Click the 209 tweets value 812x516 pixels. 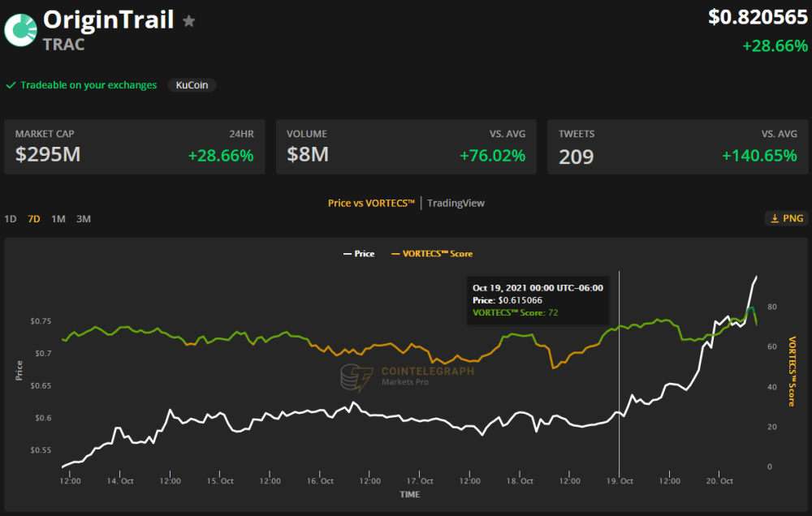pyautogui.click(x=576, y=157)
